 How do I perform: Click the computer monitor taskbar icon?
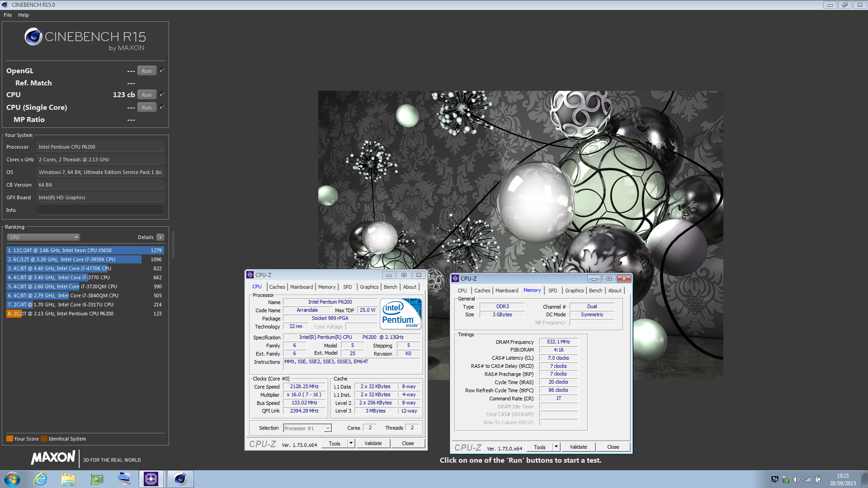123,479
